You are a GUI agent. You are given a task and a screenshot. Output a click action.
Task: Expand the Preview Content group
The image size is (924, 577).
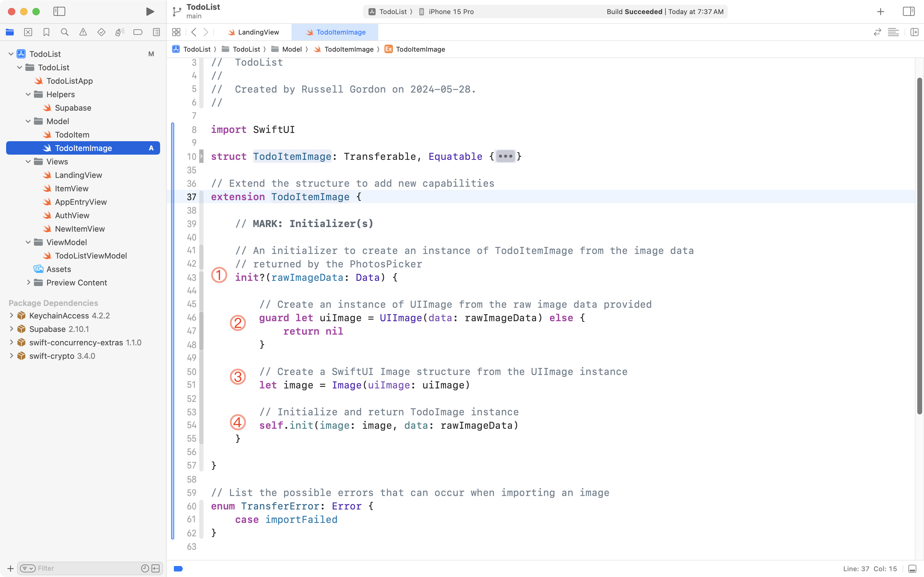point(29,282)
